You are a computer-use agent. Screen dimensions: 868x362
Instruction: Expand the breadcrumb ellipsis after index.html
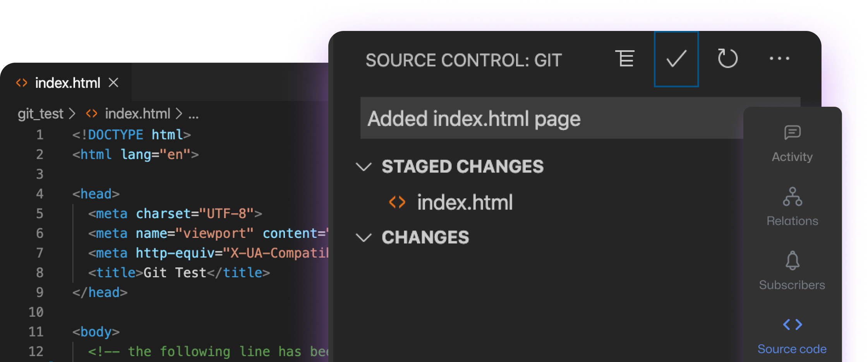coord(193,114)
